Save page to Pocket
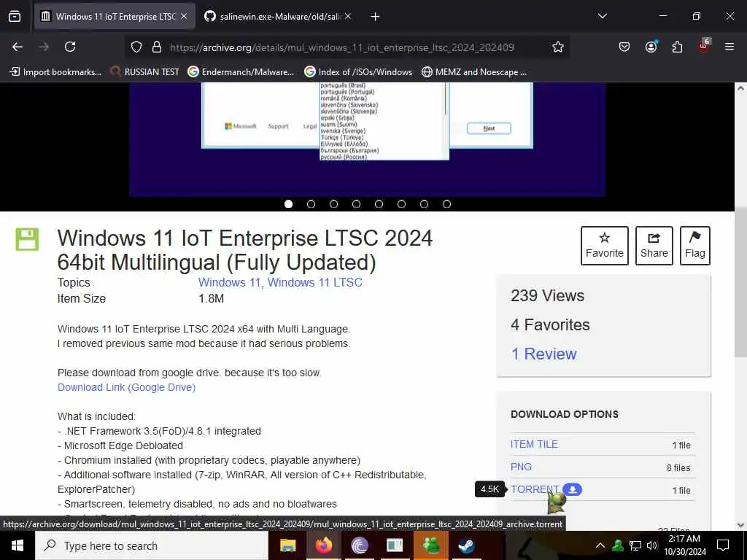The image size is (747, 560). (624, 47)
